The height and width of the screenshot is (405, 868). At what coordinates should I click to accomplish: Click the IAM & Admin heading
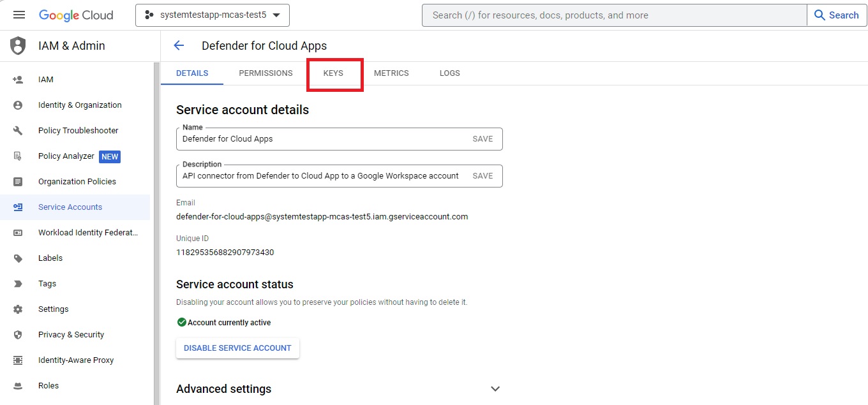tap(71, 46)
